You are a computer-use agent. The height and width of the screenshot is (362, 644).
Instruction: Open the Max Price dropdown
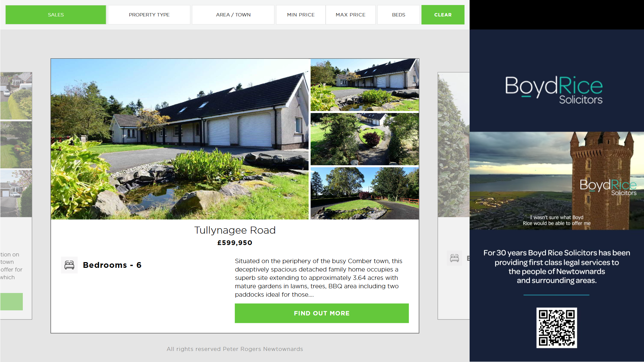(x=351, y=15)
